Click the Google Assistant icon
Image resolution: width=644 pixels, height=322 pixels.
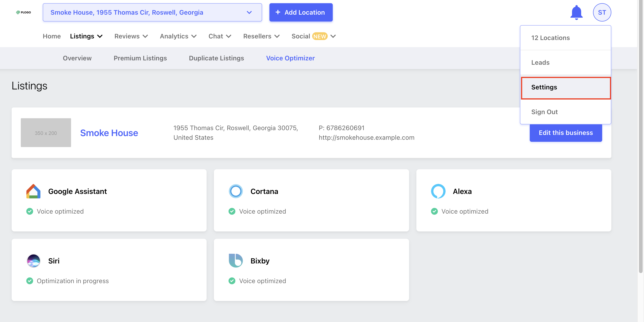click(x=33, y=191)
